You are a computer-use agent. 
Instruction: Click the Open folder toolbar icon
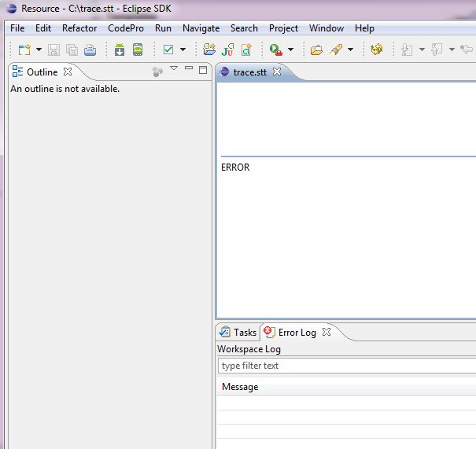coord(316,50)
